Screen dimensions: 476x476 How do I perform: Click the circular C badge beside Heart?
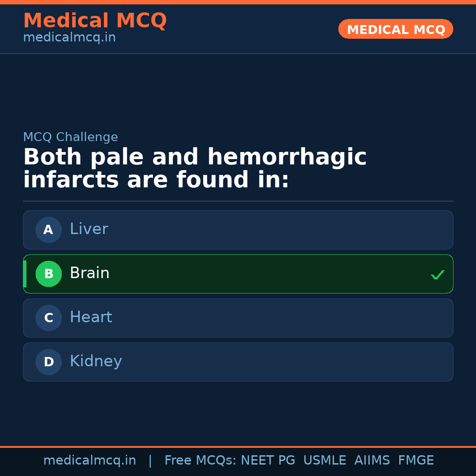[48, 318]
